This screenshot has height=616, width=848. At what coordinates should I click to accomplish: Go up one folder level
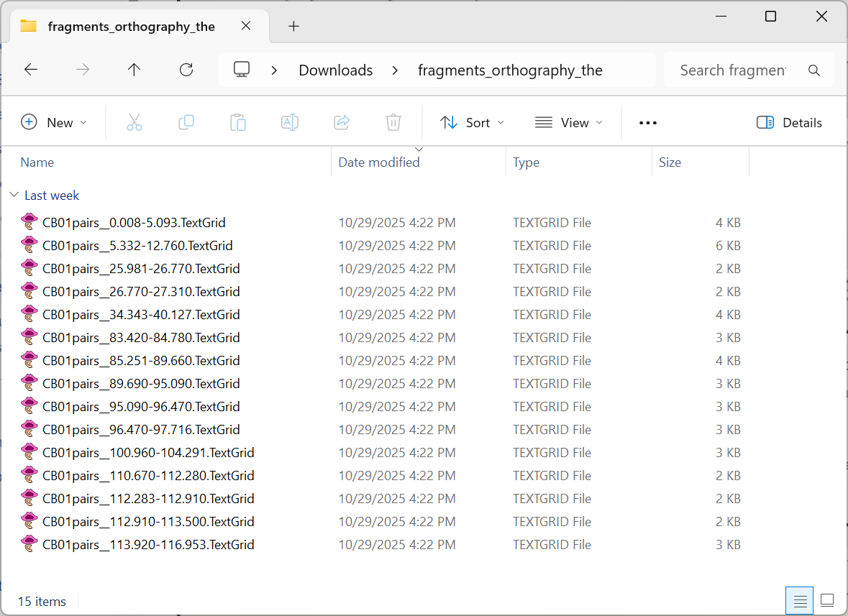(x=134, y=70)
